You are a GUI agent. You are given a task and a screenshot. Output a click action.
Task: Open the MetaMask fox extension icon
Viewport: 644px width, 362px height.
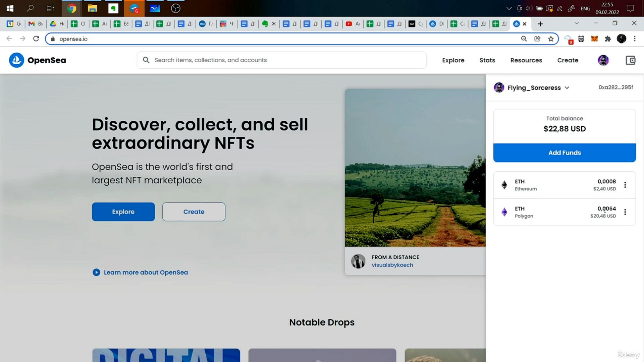point(594,39)
